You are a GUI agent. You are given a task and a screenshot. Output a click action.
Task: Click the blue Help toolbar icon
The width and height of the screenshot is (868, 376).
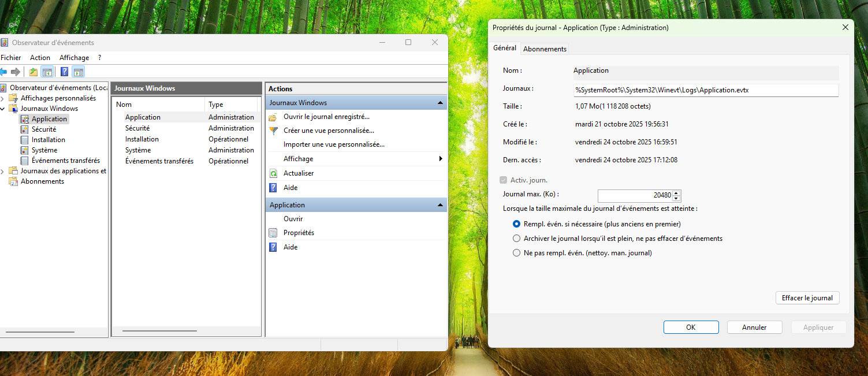tap(65, 72)
